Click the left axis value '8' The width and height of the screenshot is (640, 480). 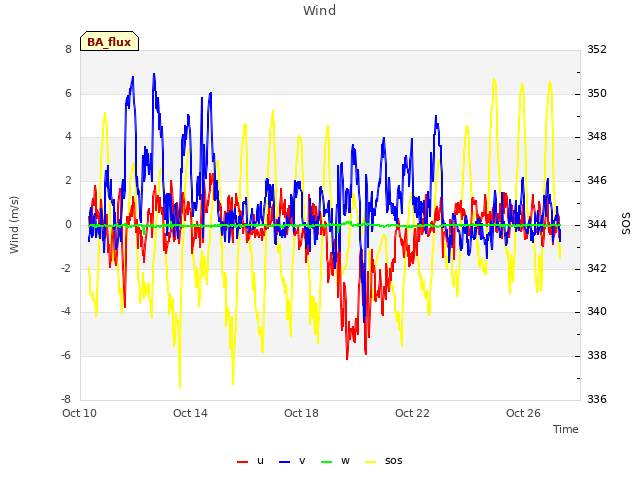click(x=68, y=49)
